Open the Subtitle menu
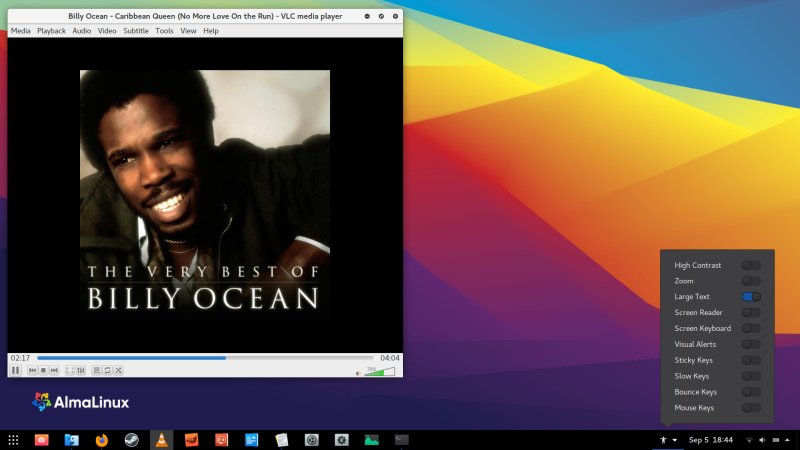800x450 pixels. 136,31
